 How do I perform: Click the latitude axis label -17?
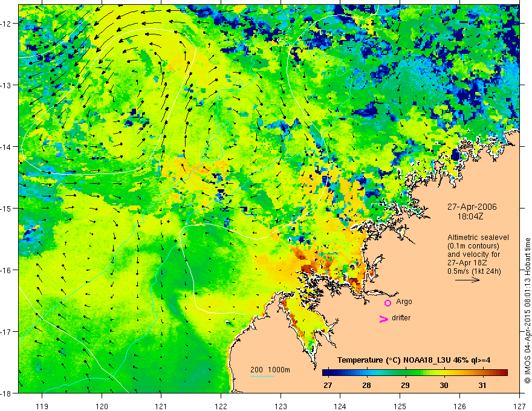[6, 332]
